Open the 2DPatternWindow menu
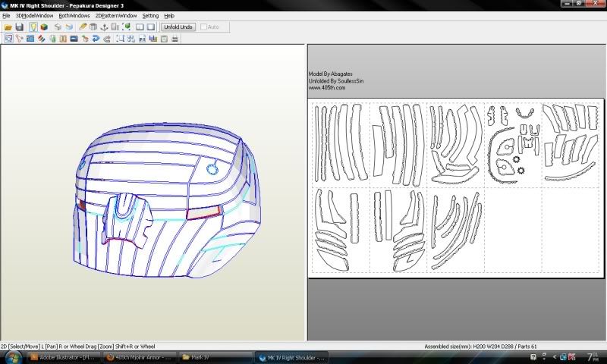The height and width of the screenshot is (364, 607). click(x=116, y=15)
